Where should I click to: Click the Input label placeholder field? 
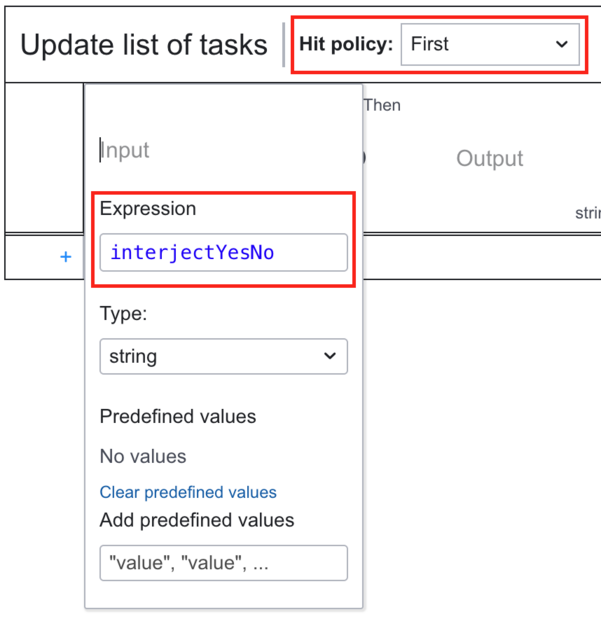click(x=224, y=151)
